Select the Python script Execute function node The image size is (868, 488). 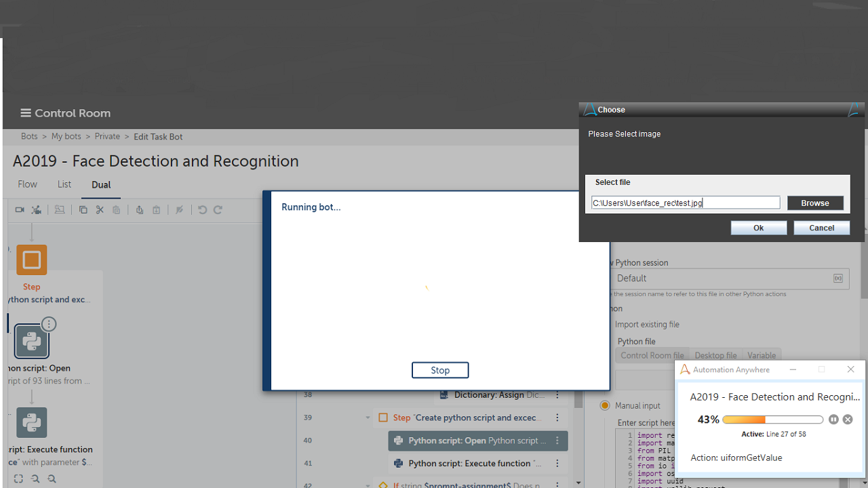(x=32, y=422)
